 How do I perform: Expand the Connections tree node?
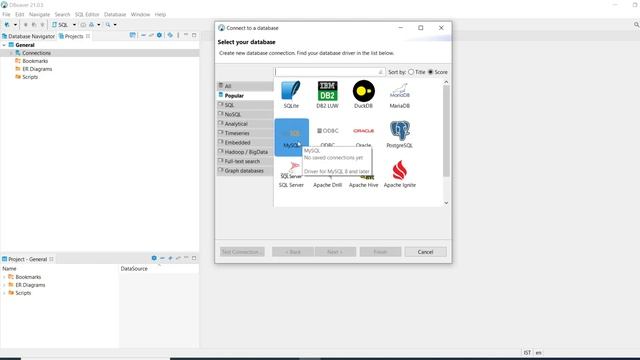click(11, 53)
